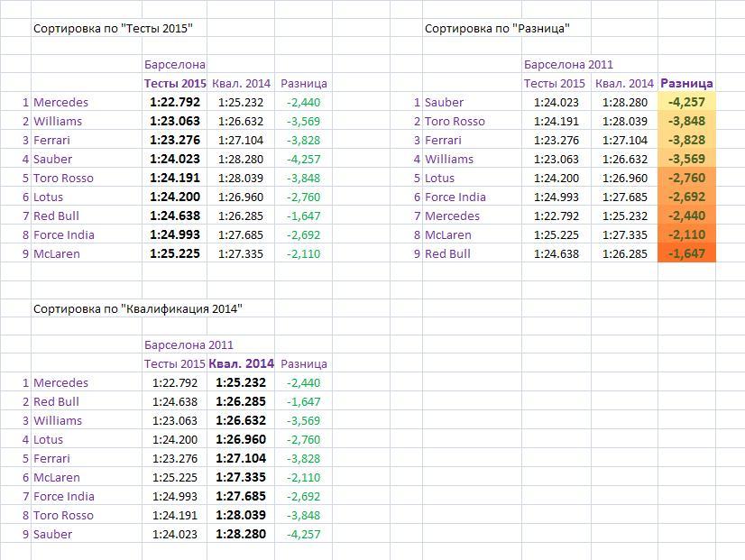745x560 pixels.
Task: Click the bold 1:27.685 Force India qualifying time
Action: tap(241, 496)
